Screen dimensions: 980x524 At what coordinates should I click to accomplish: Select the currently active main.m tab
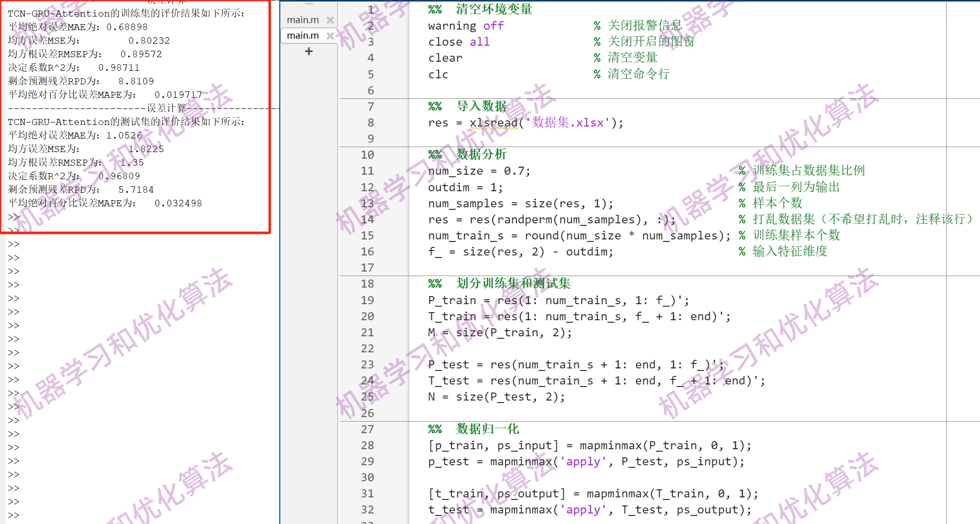pos(302,35)
